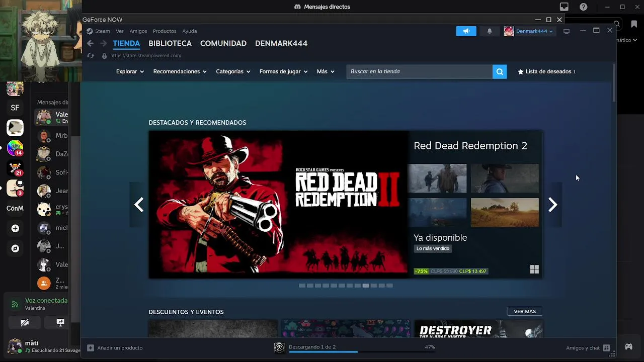Screen dimensions: 644x362
Task: Open the CónM server in Discord
Action: pos(15,208)
